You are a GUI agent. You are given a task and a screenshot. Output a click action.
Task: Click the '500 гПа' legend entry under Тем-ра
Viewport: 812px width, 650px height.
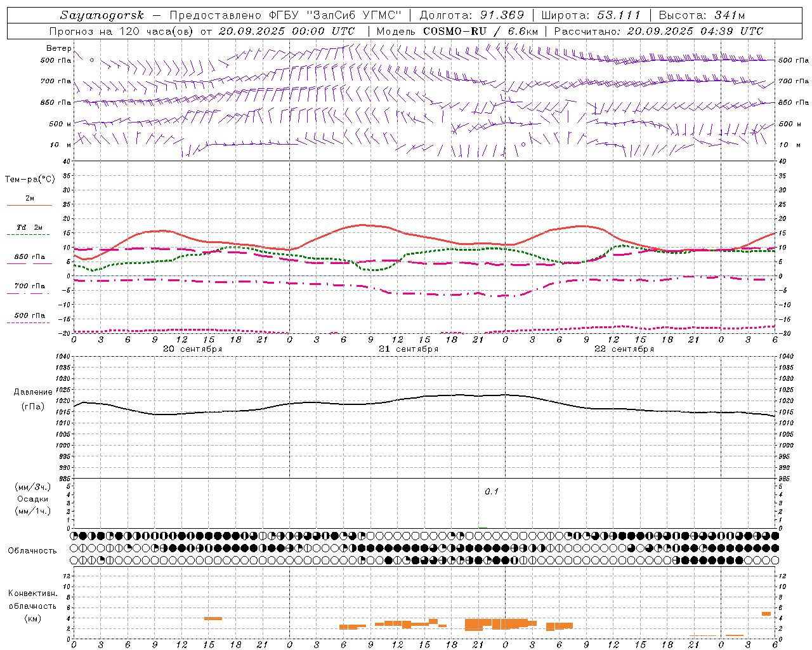[30, 315]
